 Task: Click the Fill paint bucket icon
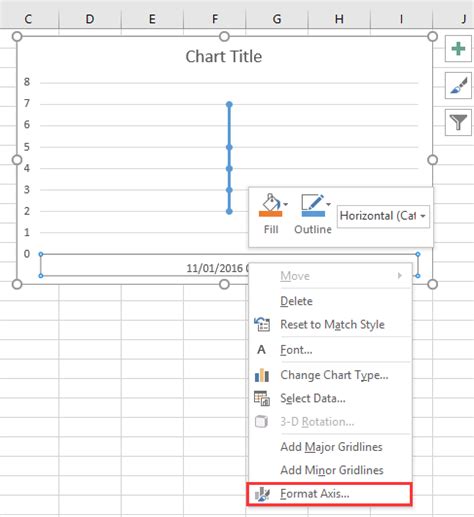pos(270,202)
